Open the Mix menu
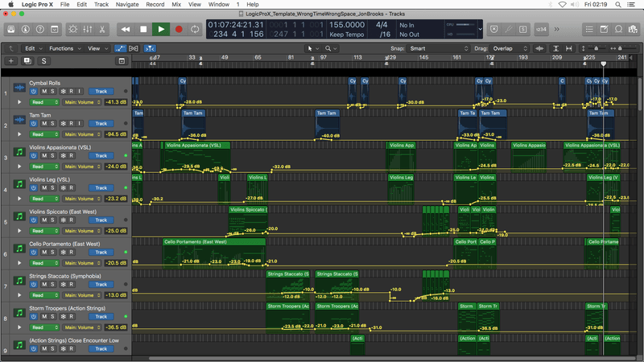 pos(176,4)
